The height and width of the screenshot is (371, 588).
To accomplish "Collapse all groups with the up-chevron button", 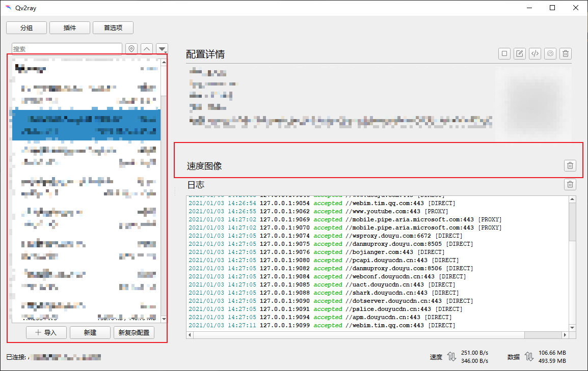I will point(147,49).
